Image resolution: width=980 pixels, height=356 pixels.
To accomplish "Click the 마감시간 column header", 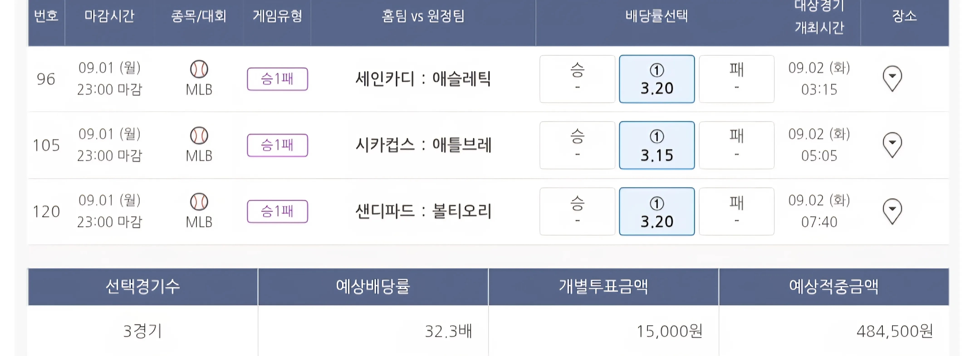I will tap(110, 16).
